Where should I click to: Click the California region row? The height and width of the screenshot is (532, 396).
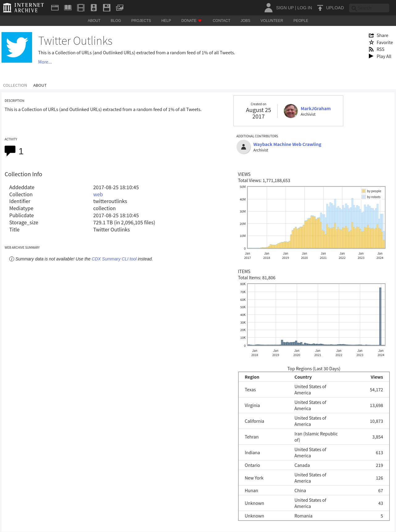click(x=314, y=421)
